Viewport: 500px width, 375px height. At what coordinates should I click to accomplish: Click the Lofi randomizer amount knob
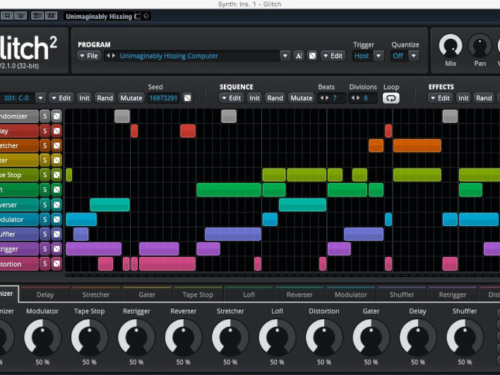pos(277,337)
